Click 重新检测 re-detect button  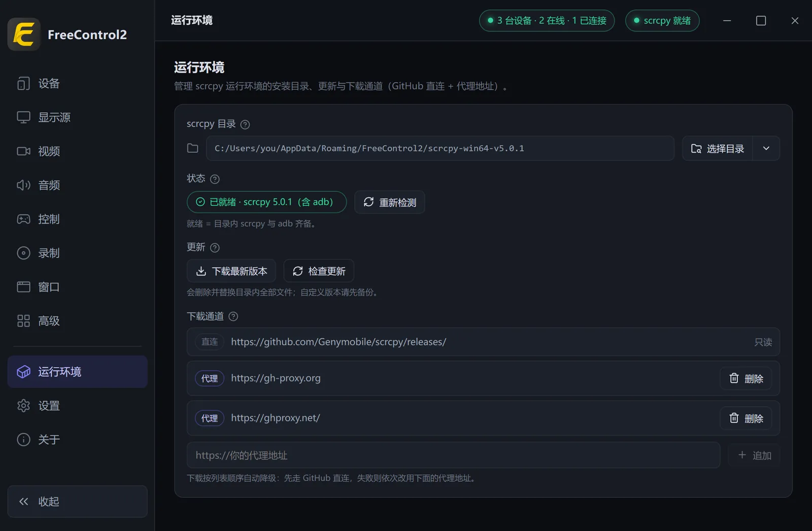[390, 202]
